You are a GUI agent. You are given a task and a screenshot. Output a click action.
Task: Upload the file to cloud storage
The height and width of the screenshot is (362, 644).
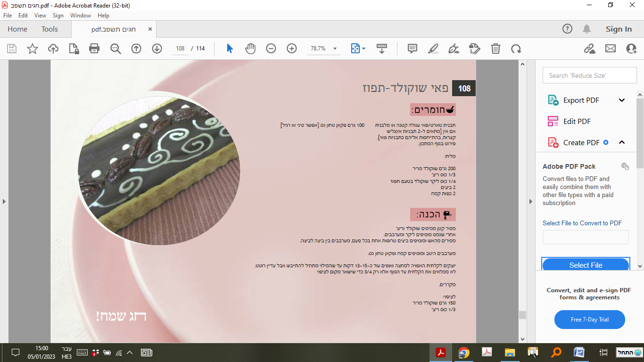pos(53,49)
